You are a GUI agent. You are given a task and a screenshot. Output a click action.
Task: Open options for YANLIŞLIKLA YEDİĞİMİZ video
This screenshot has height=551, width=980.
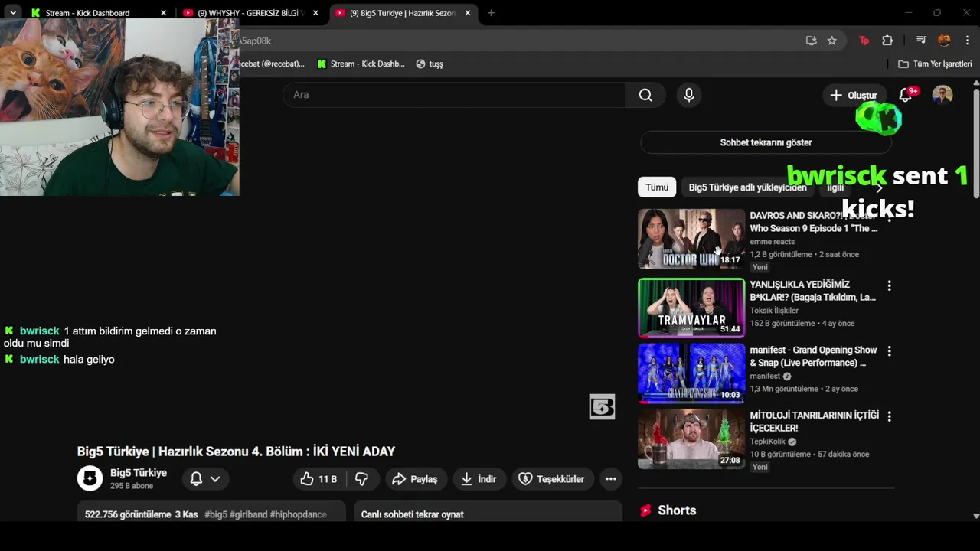pyautogui.click(x=889, y=285)
